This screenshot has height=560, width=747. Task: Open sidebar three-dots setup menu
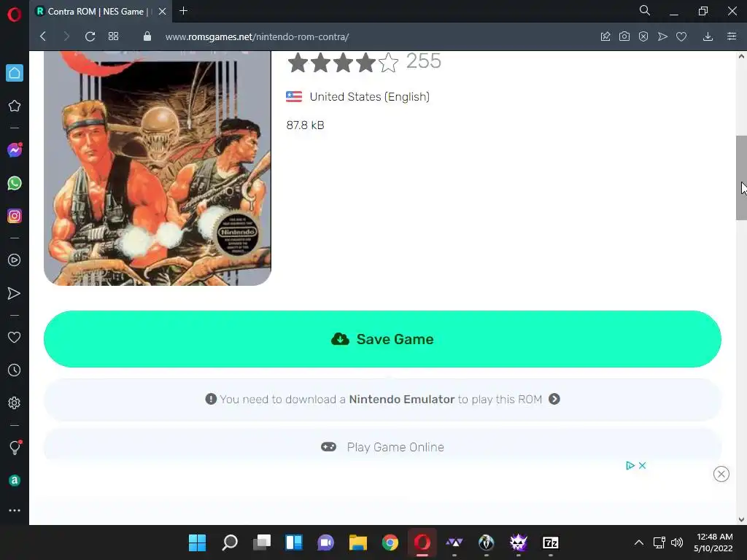[x=15, y=510]
